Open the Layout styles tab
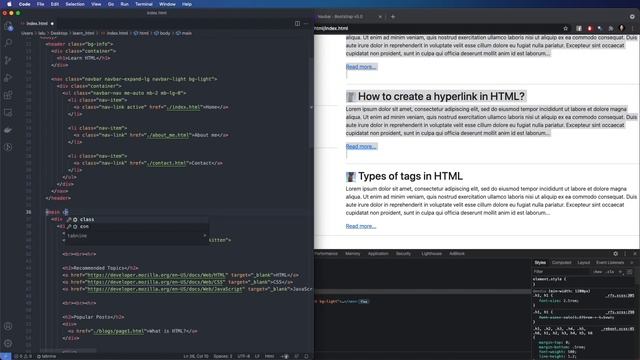This screenshot has height=360, width=640. point(584,262)
